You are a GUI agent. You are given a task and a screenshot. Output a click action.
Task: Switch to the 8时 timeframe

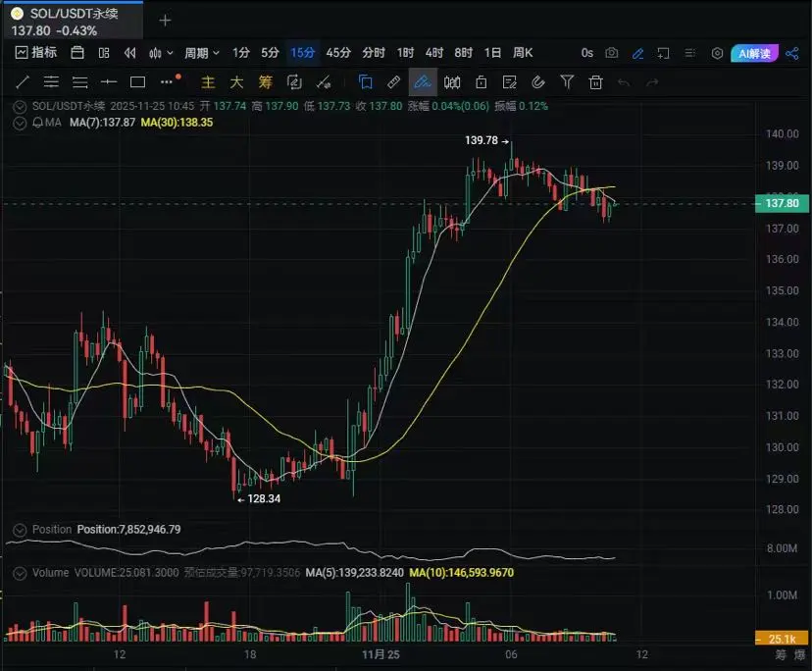coord(464,53)
